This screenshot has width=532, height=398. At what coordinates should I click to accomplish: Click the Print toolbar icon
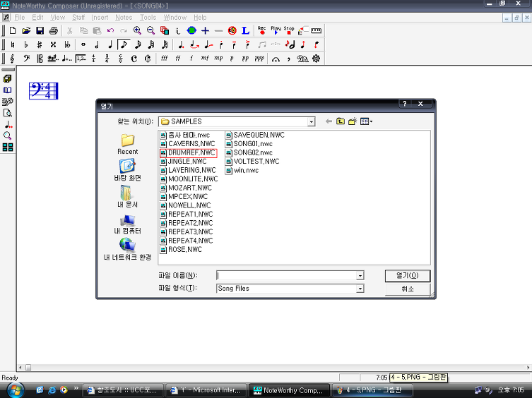coord(53,30)
